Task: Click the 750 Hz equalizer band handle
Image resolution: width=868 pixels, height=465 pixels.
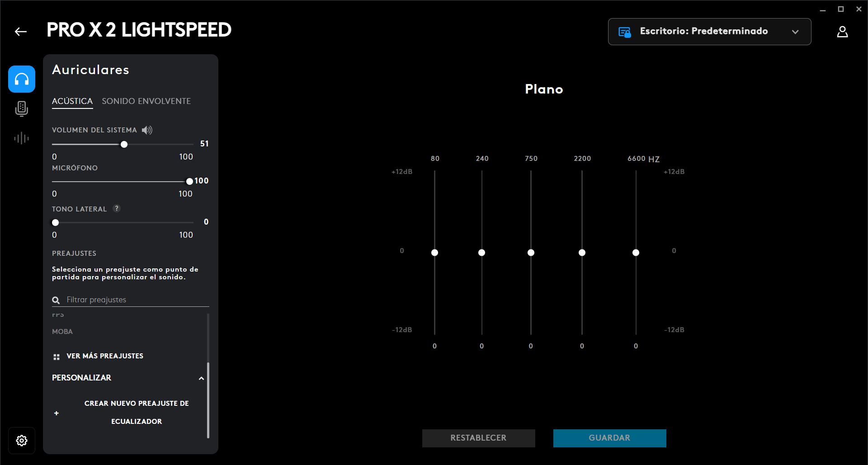Action: point(531,253)
